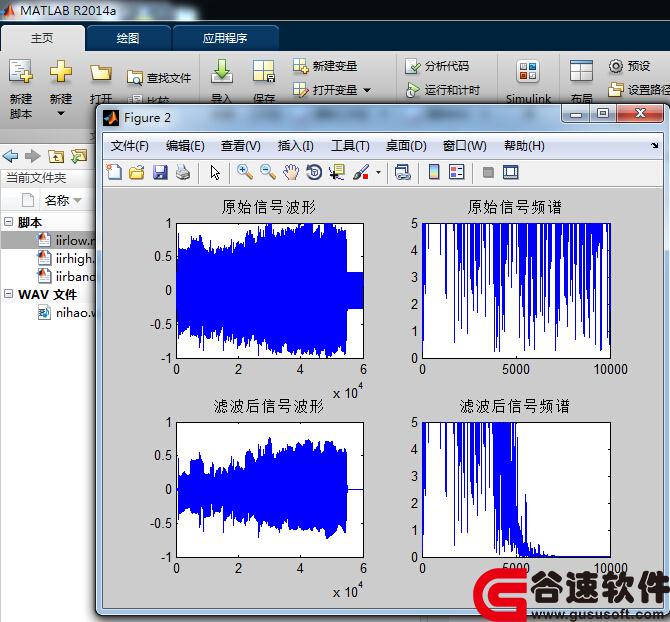670x622 pixels.
Task: Open Preferences (预设) gear button
Action: point(629,66)
